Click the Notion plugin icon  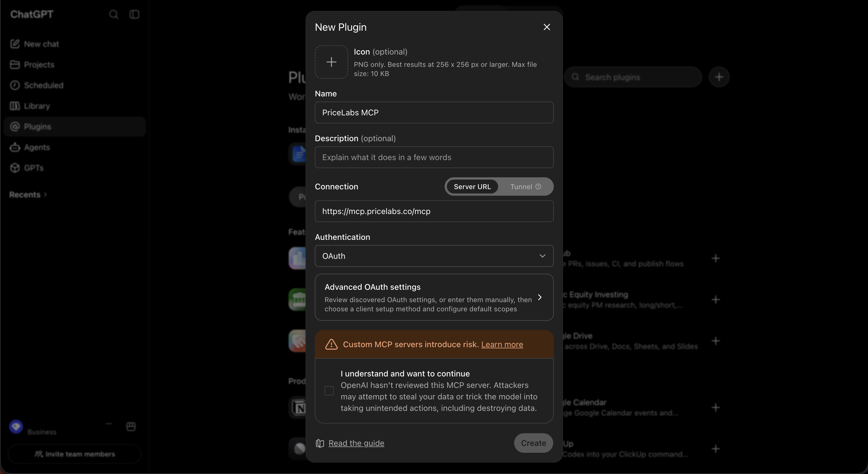(298, 408)
